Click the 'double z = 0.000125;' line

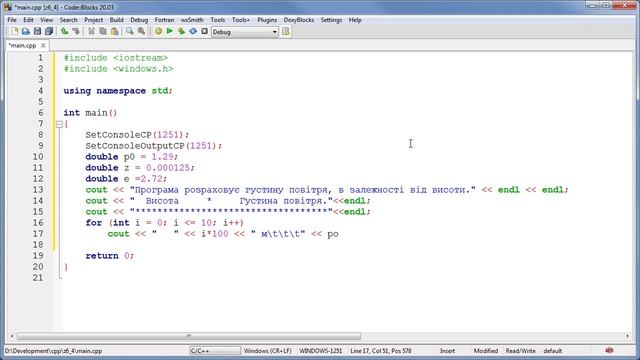pos(140,168)
